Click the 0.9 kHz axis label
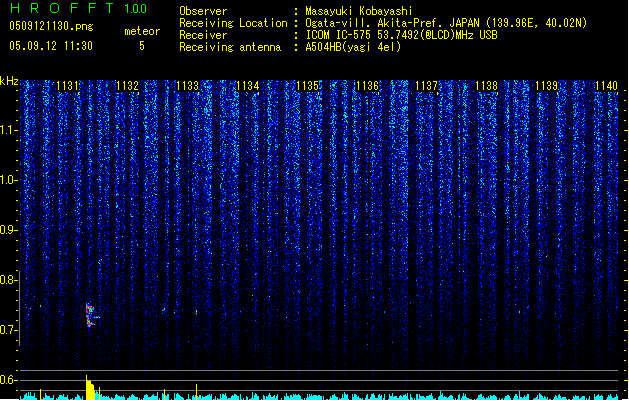This screenshot has height=400, width=629. tap(8, 230)
